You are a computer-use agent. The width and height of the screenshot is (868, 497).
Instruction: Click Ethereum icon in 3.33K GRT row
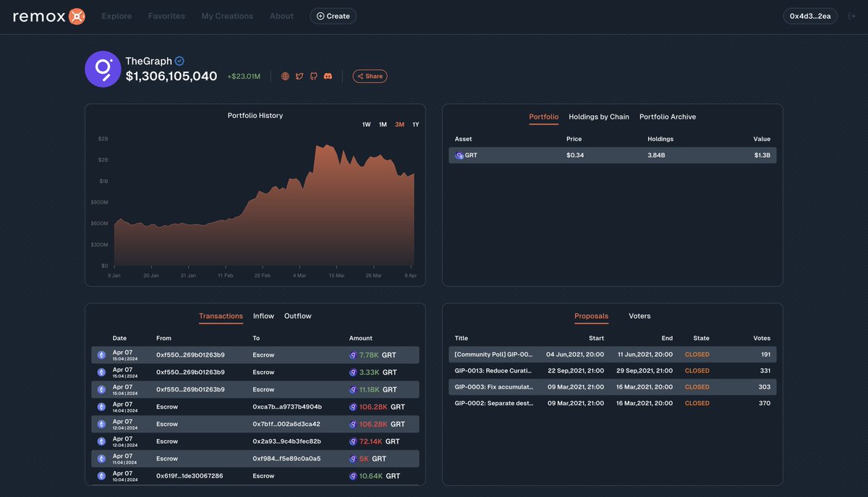101,373
